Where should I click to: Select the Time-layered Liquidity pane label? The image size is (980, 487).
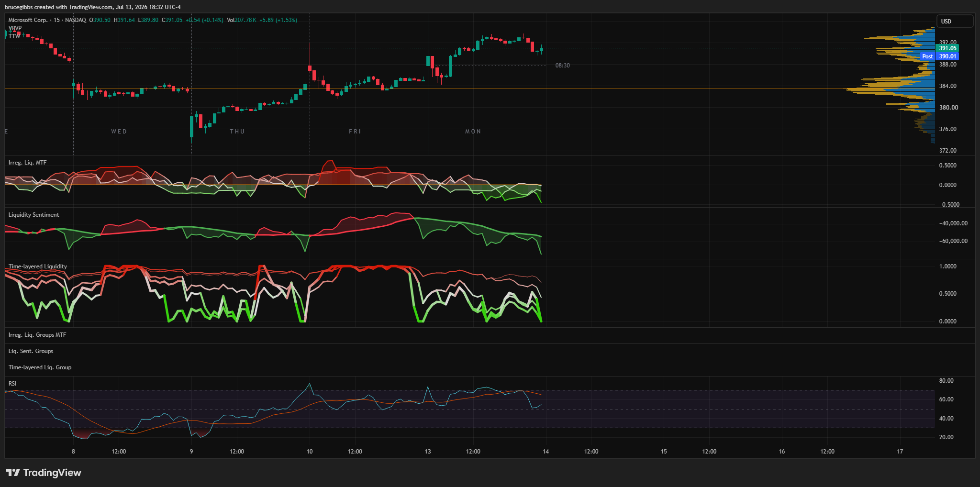coord(37,266)
